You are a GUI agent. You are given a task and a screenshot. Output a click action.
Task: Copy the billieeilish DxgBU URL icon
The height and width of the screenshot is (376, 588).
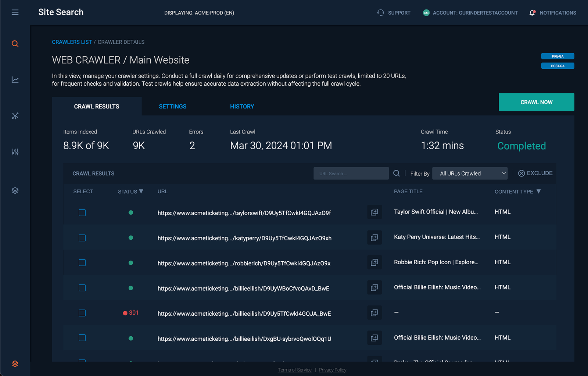click(374, 338)
